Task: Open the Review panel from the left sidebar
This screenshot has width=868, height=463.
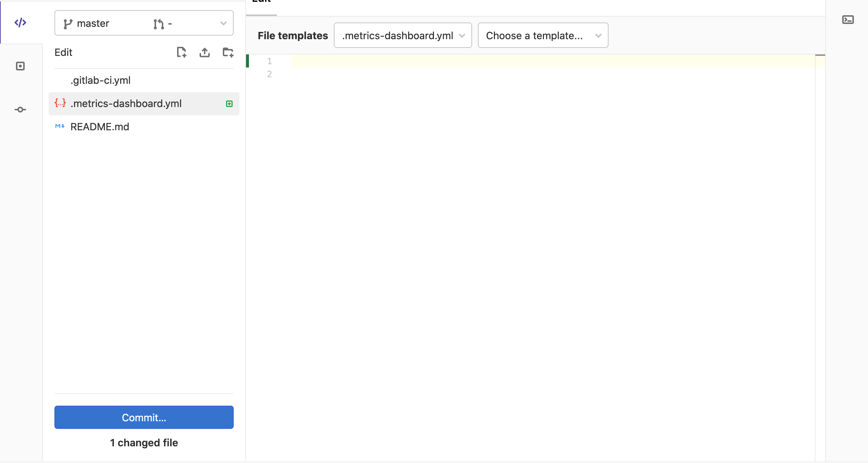Action: (21, 66)
